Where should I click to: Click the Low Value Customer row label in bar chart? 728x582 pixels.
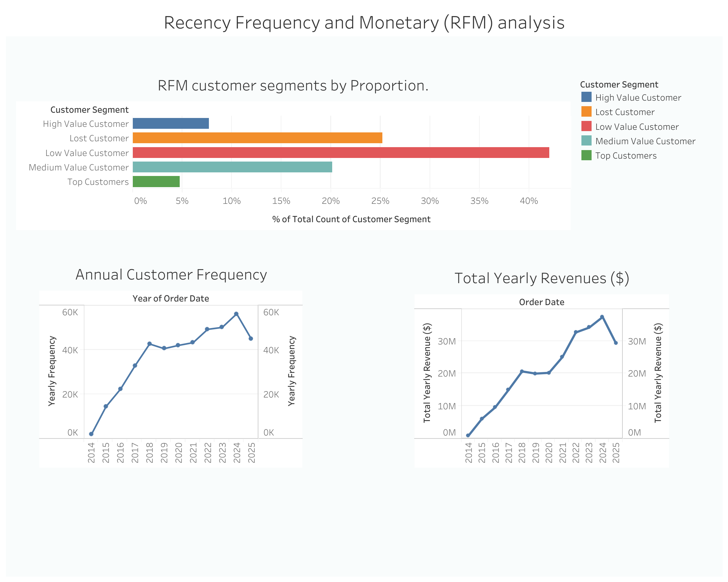point(87,153)
